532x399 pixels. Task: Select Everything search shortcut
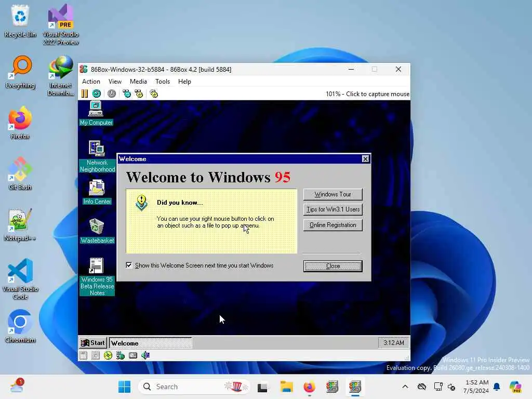[x=20, y=72]
